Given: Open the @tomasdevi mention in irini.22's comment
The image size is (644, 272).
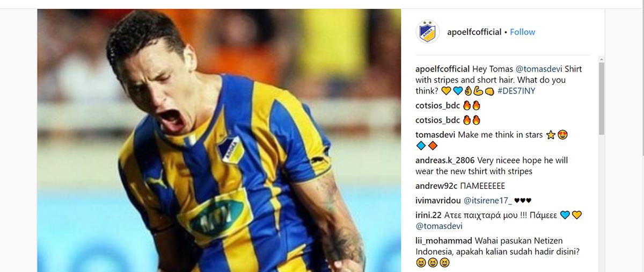Looking at the screenshot, I should coord(438,226).
